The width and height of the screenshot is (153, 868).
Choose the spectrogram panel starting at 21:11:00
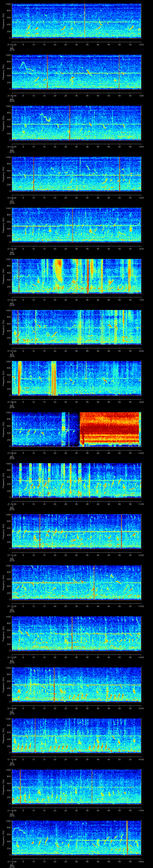[76, 531]
